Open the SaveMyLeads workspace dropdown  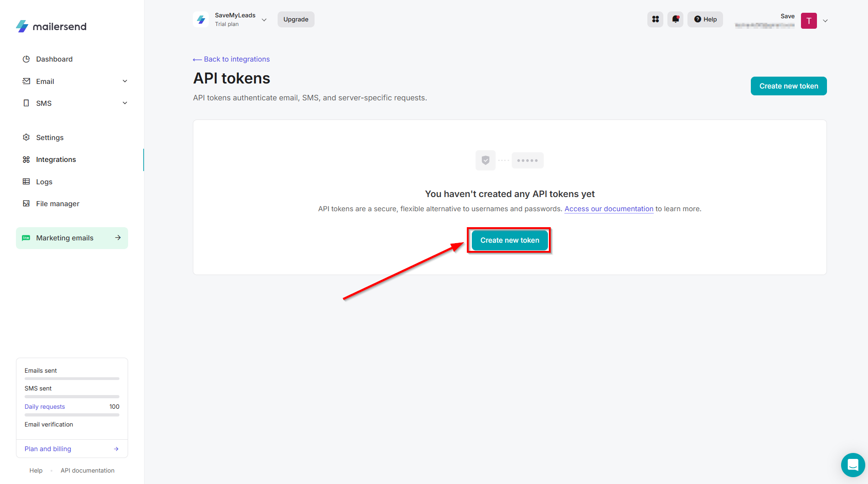coord(264,20)
